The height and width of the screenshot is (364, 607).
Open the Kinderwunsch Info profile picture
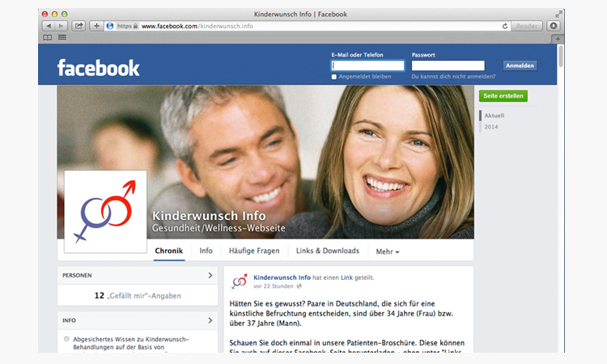click(x=105, y=212)
